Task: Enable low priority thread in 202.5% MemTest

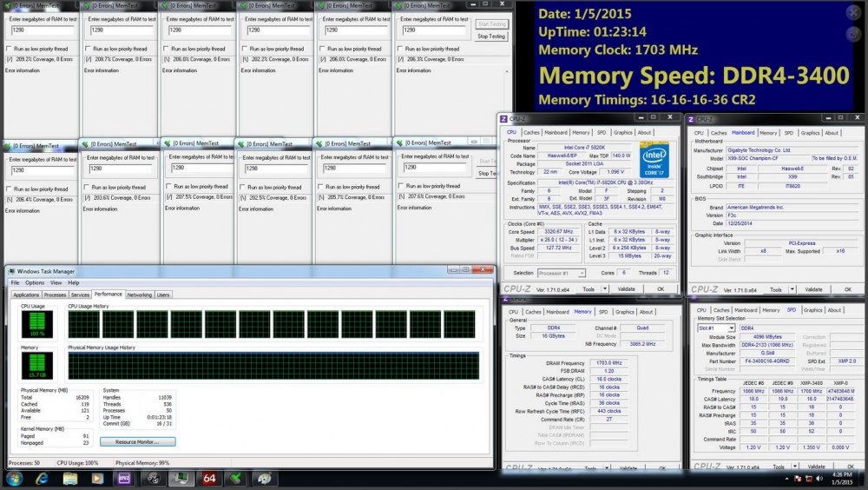Action: [242, 187]
